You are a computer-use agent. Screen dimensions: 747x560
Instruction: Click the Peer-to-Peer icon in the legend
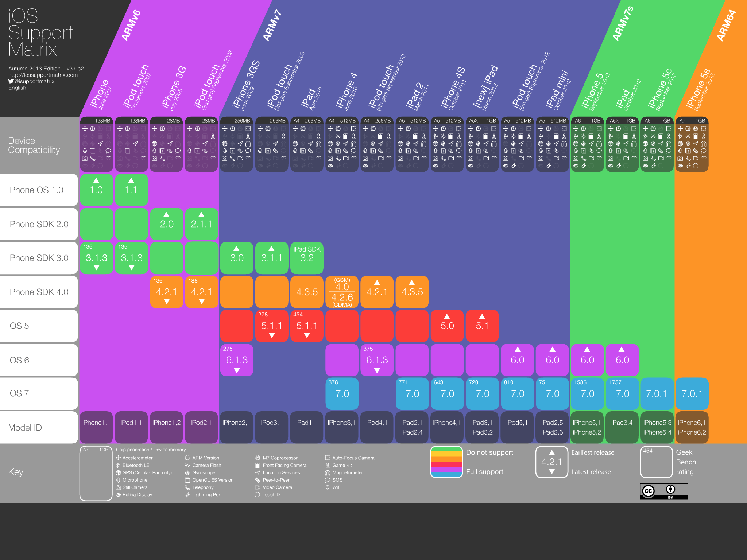tap(258, 480)
